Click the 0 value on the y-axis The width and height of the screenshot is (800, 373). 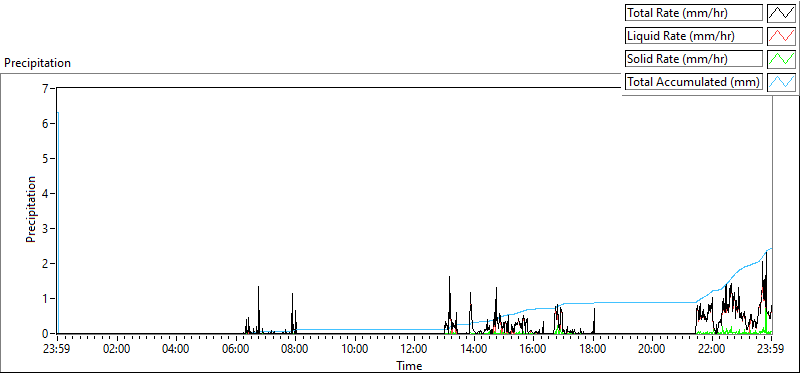(x=45, y=334)
